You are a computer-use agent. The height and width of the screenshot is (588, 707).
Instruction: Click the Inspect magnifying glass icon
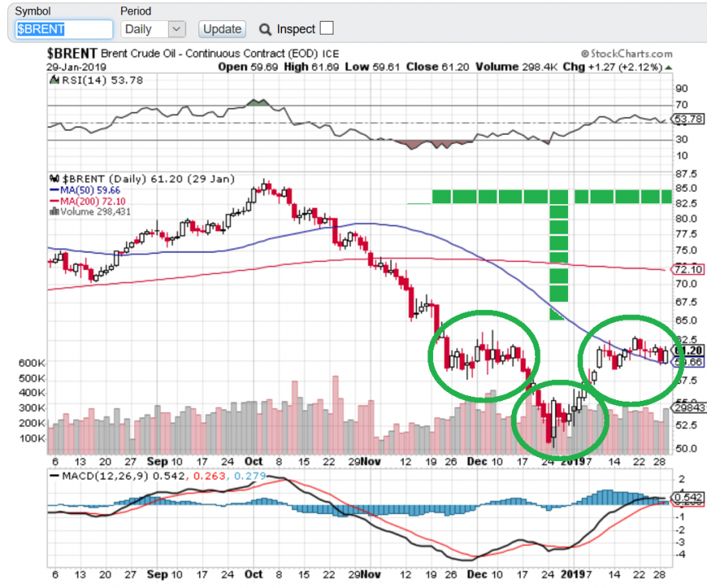pos(265,30)
